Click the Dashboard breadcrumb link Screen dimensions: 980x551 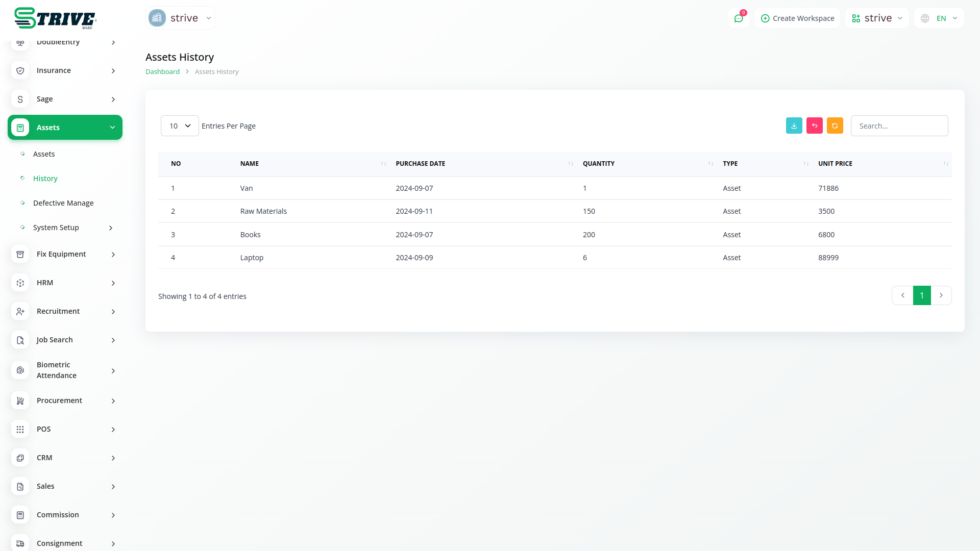pos(162,72)
